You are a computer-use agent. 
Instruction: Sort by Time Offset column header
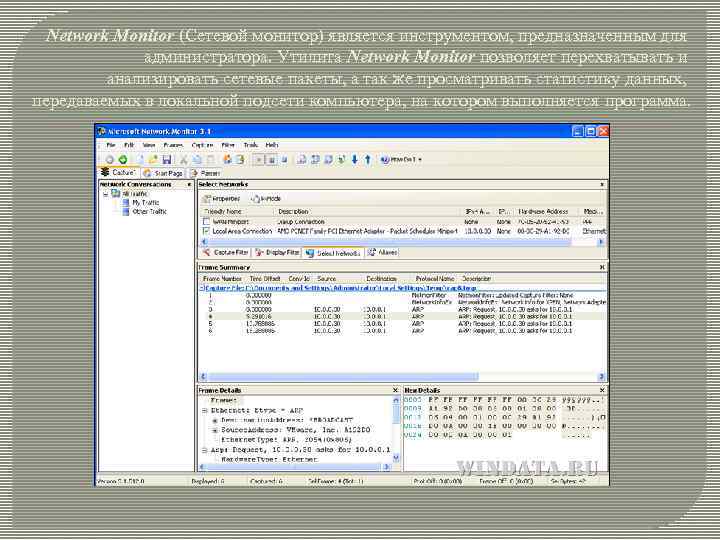point(265,278)
